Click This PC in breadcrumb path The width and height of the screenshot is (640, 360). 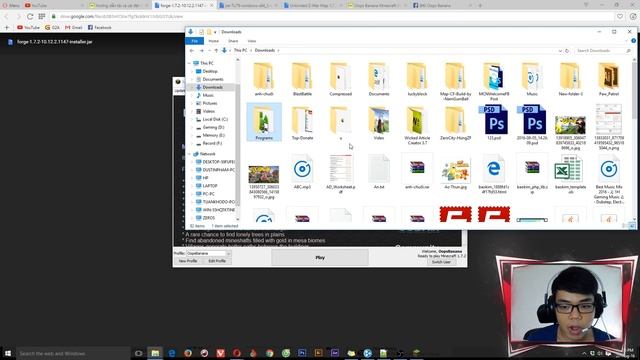pyautogui.click(x=240, y=50)
